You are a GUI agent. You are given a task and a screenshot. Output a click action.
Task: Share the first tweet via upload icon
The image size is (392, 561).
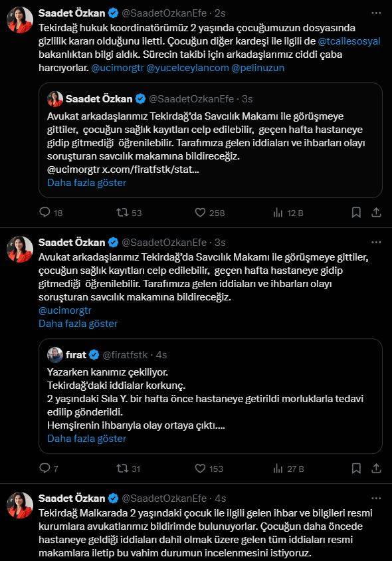(x=376, y=213)
